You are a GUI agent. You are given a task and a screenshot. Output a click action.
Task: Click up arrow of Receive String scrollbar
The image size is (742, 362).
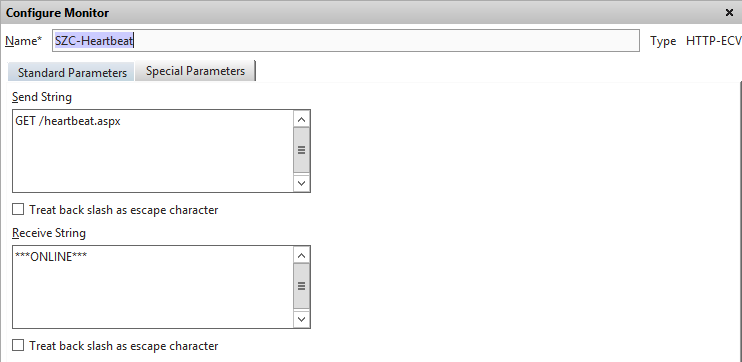tap(301, 256)
